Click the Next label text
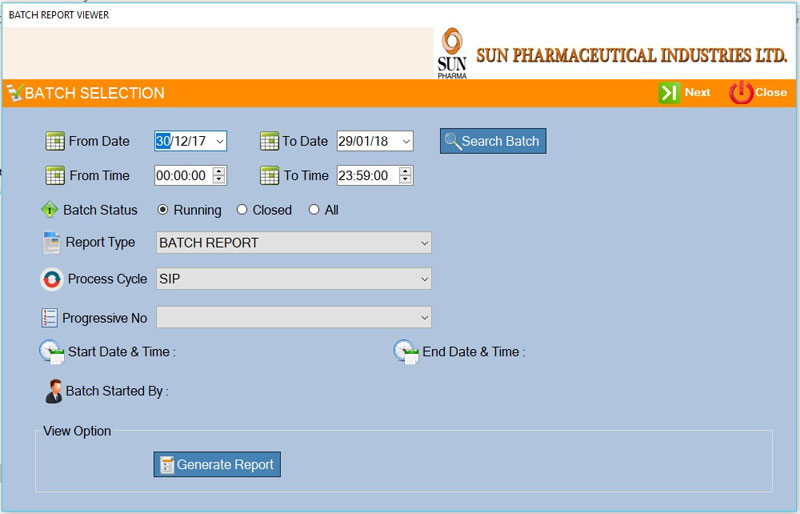800x514 pixels. coord(697,92)
